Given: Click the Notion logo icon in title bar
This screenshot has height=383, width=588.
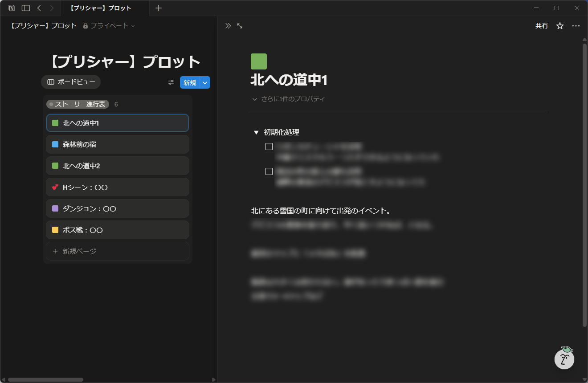Looking at the screenshot, I should (x=12, y=8).
